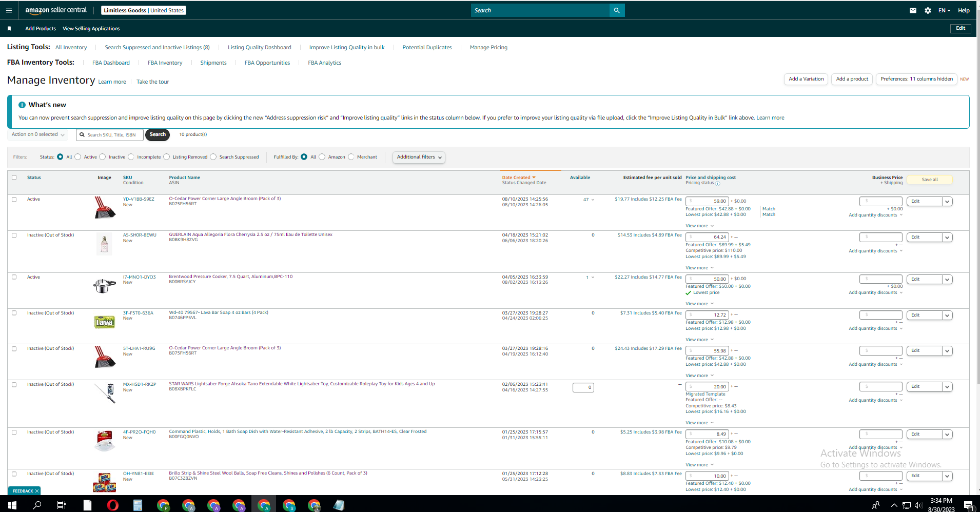Open the Guerlain perfume product thumbnail
Screen dimensions: 980x512
(x=105, y=244)
